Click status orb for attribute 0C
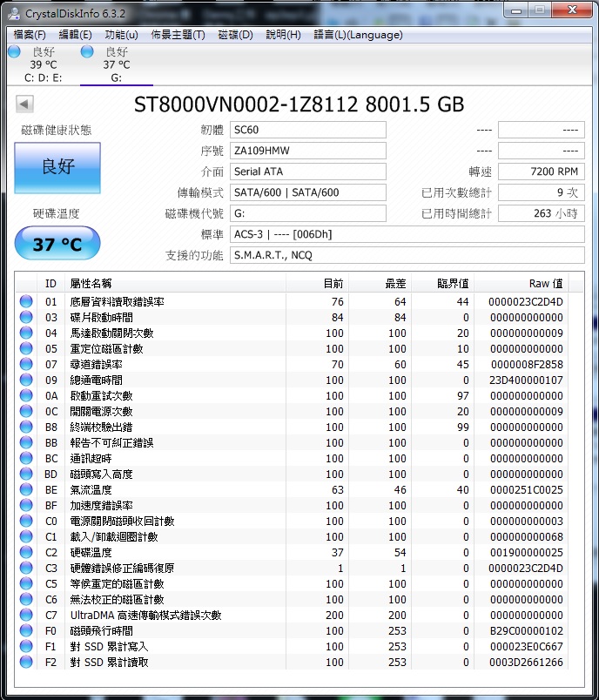The width and height of the screenshot is (599, 700). click(26, 411)
